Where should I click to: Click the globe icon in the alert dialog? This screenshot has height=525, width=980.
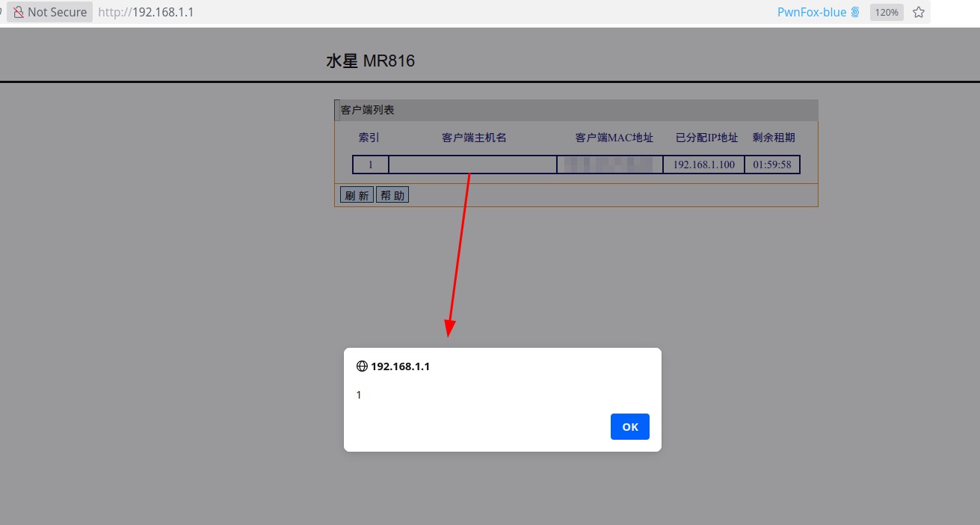tap(362, 366)
